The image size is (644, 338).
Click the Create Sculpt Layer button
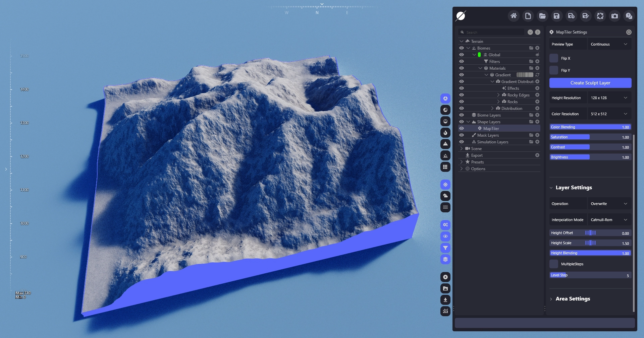click(590, 83)
